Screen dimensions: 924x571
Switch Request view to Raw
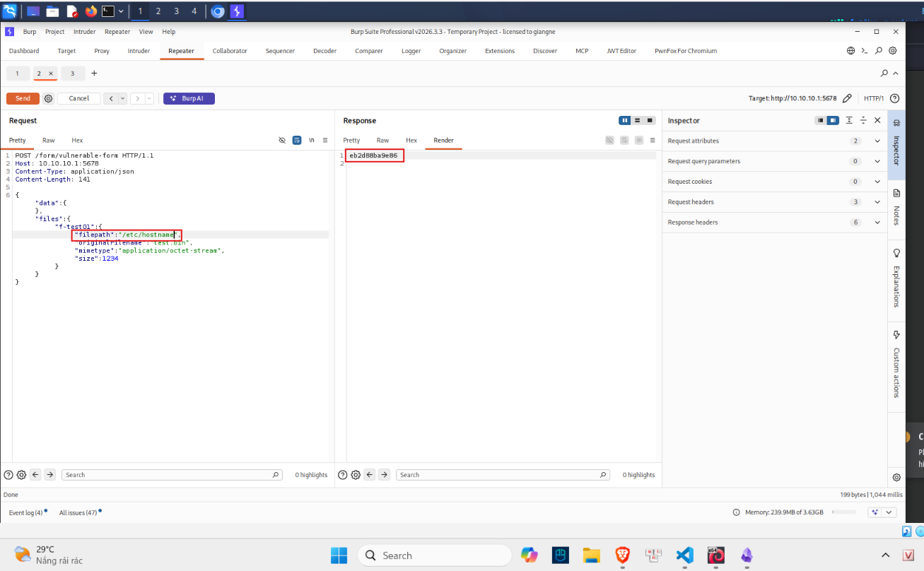coord(49,140)
